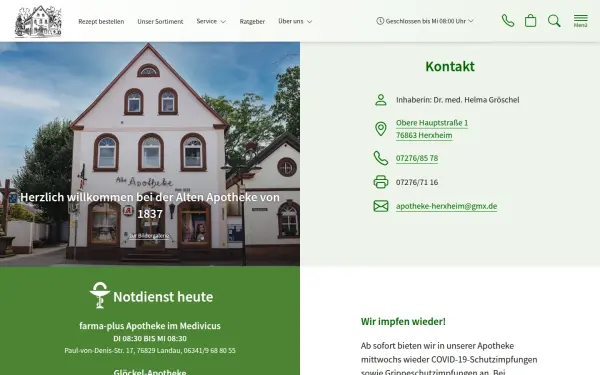Click the Glöckel-Apotheke entry
This screenshot has width=600, height=375.
click(x=150, y=372)
